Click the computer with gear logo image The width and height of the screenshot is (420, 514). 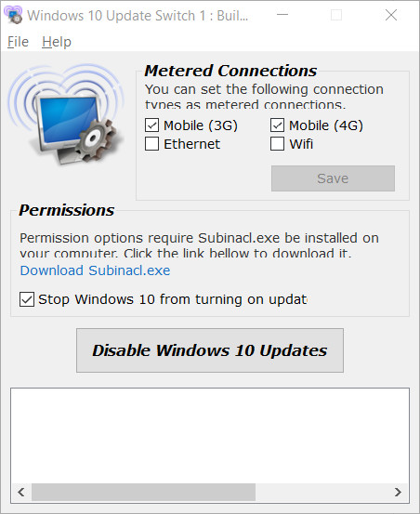pyautogui.click(x=67, y=113)
